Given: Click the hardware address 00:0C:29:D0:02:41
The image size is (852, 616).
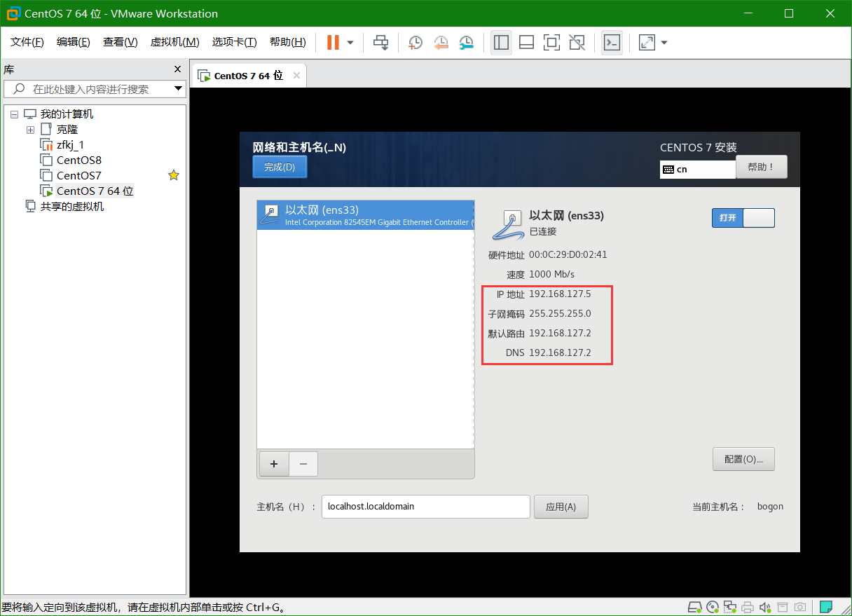Looking at the screenshot, I should pos(568,254).
